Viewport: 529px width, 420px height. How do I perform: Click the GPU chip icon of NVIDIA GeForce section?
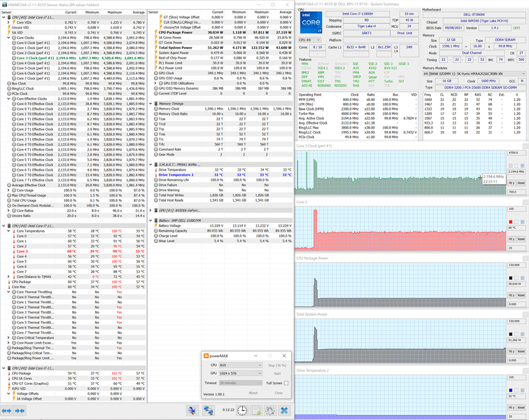click(156, 210)
